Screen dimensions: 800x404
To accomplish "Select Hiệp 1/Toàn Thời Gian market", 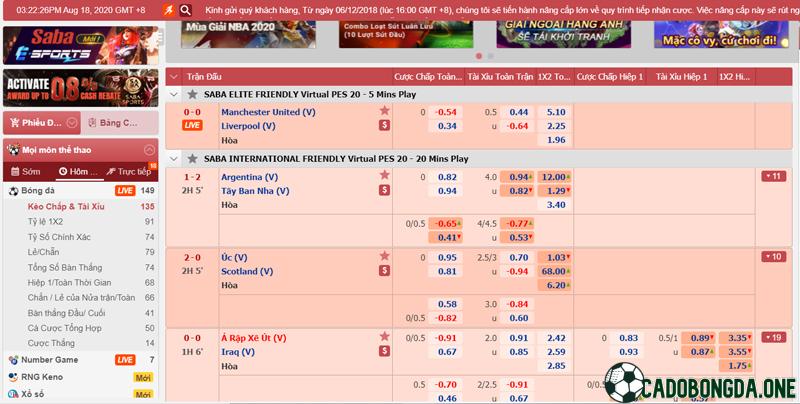I will 69,283.
